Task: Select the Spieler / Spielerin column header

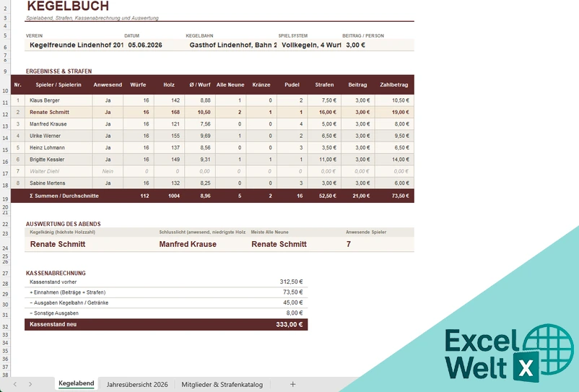Action: pos(58,85)
